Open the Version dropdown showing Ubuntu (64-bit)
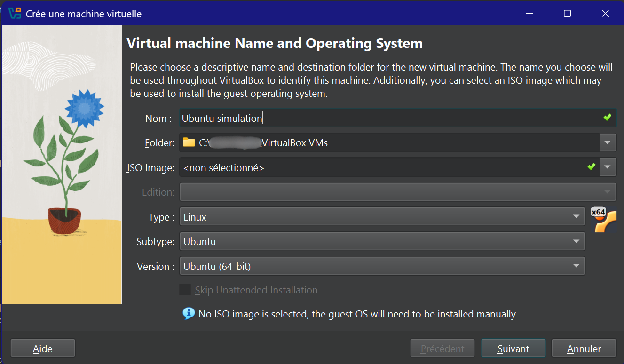Viewport: 624px width, 364px height. pos(577,266)
